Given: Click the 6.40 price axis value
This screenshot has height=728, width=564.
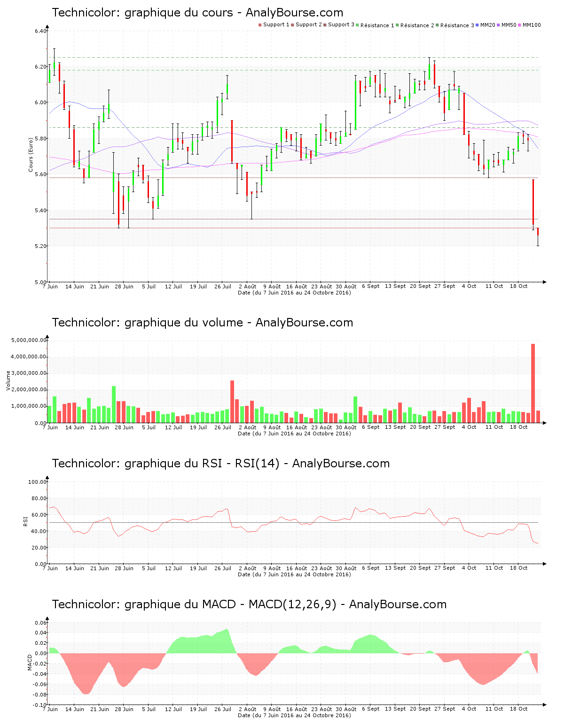Looking at the screenshot, I should click(x=40, y=31).
